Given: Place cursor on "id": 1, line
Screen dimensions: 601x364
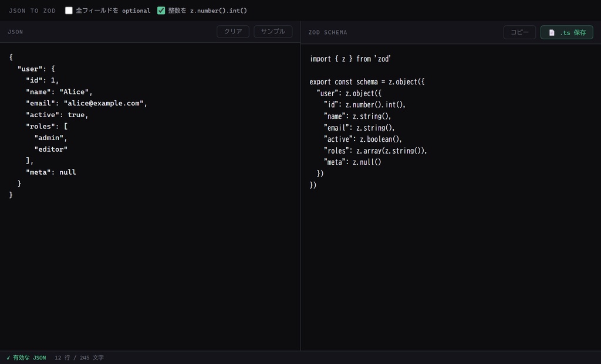Looking at the screenshot, I should click(42, 80).
